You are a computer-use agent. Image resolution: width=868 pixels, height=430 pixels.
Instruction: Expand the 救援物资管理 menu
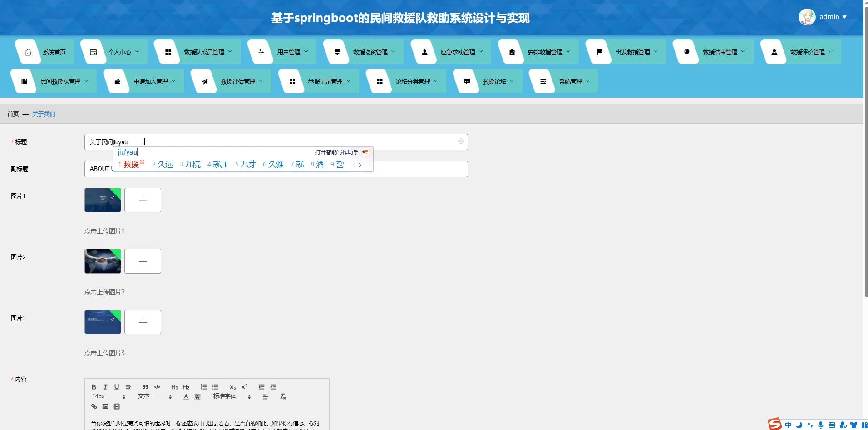tap(364, 52)
